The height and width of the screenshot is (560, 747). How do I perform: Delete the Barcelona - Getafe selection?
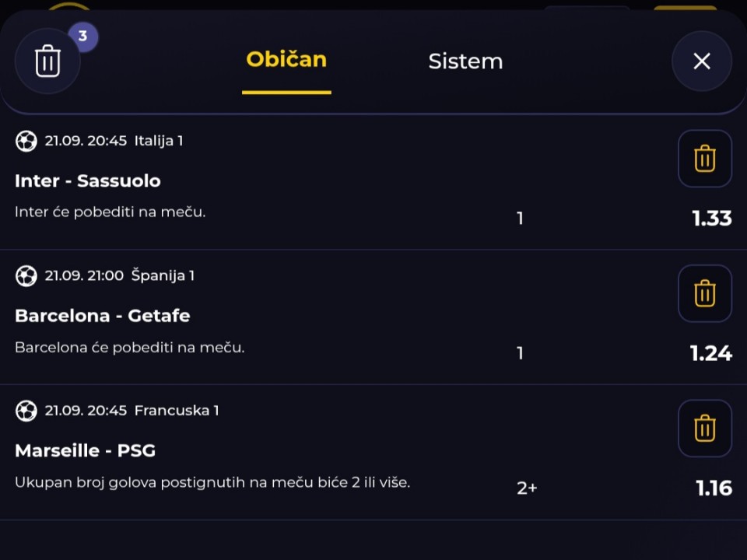click(705, 293)
